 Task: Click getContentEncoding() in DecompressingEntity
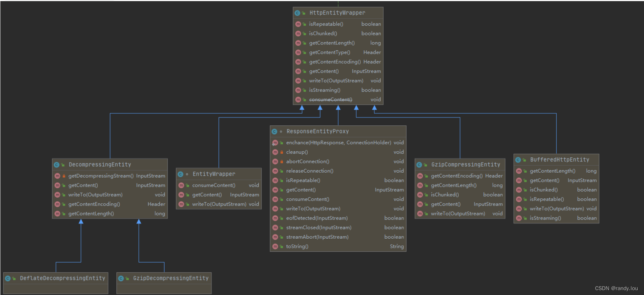tap(94, 204)
